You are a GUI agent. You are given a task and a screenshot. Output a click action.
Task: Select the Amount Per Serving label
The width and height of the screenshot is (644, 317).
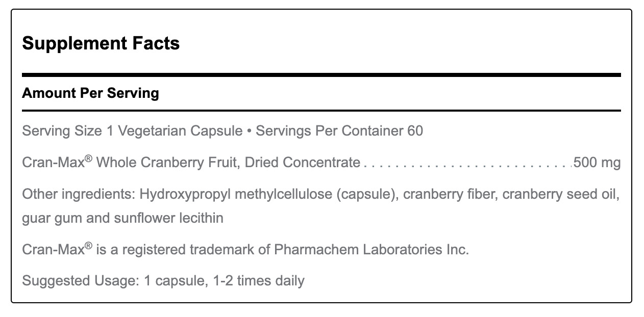91,94
